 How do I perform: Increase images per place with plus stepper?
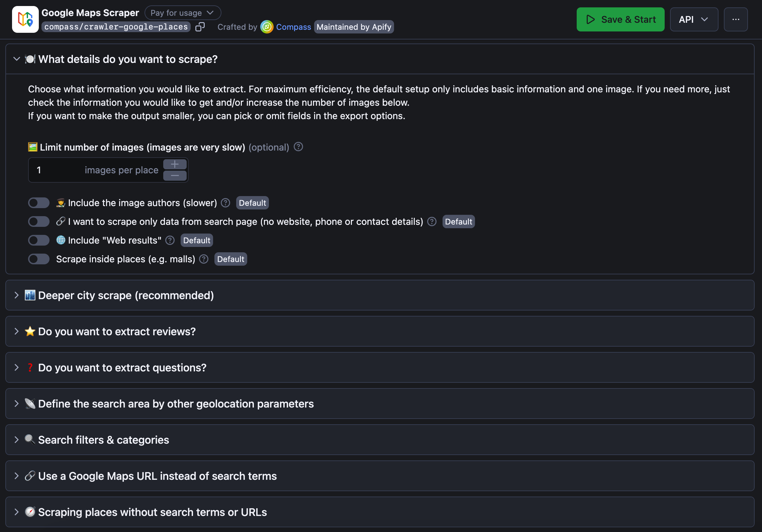click(x=175, y=164)
